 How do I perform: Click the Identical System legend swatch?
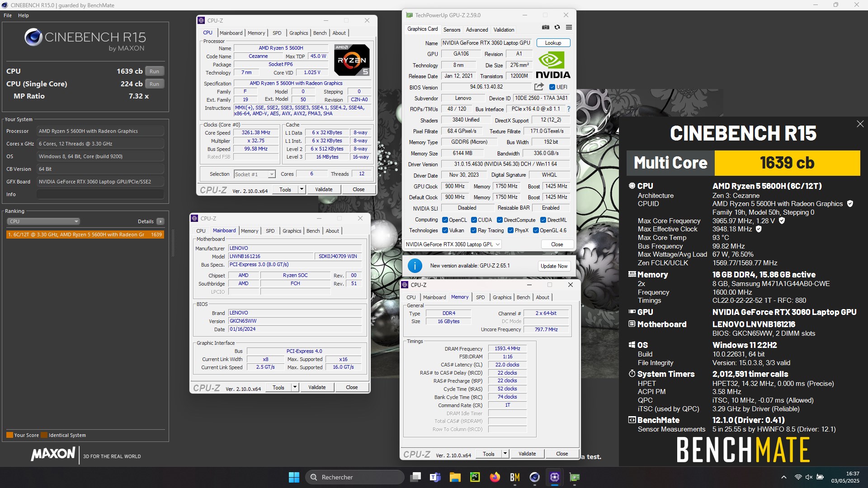click(x=44, y=435)
